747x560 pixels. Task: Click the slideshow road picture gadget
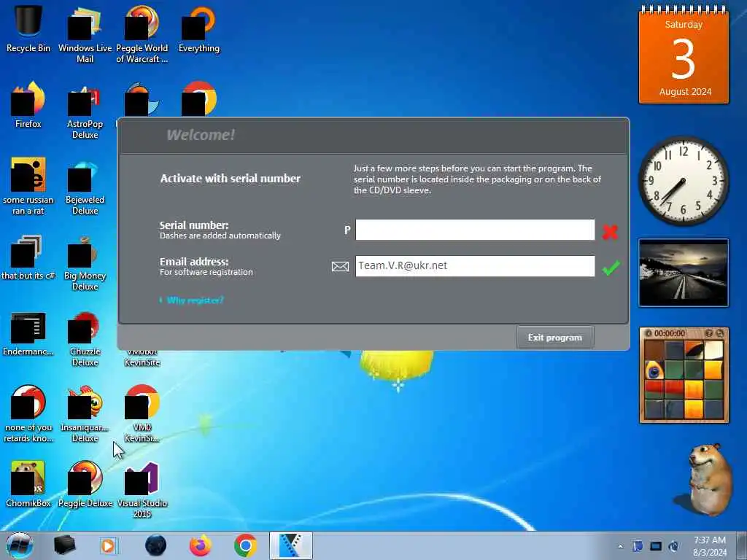click(x=684, y=273)
